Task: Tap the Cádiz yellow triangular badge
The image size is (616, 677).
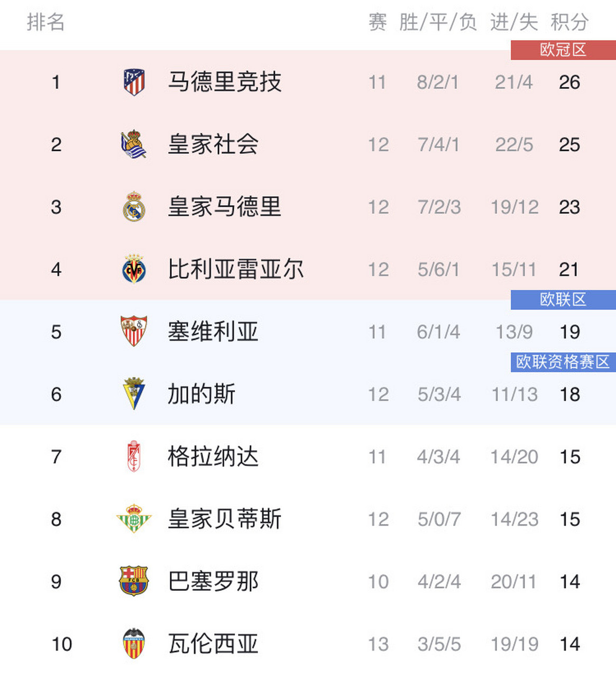Action: 134,394
